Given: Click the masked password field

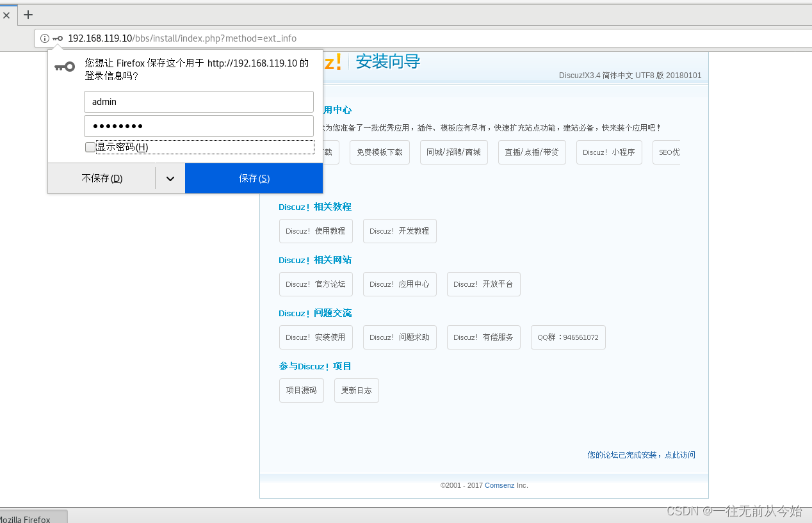Looking at the screenshot, I should [x=199, y=126].
